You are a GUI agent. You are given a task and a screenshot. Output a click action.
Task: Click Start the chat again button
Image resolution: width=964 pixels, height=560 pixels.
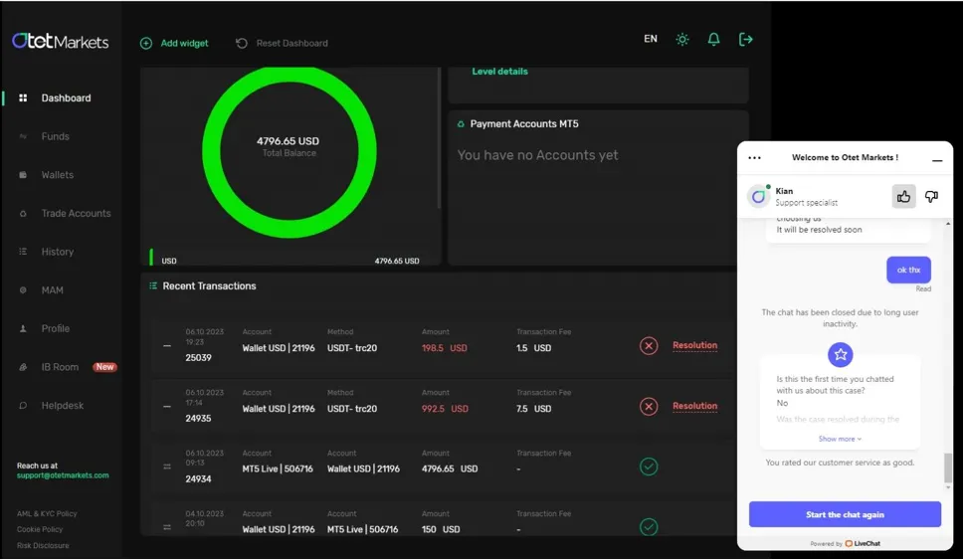coord(845,514)
